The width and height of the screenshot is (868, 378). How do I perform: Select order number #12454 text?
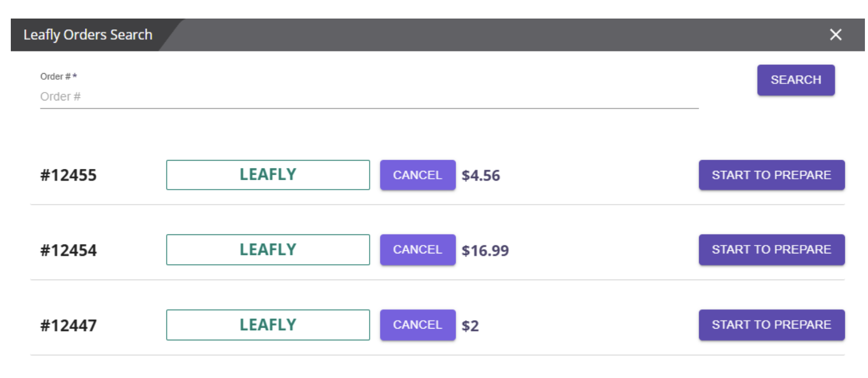click(68, 251)
